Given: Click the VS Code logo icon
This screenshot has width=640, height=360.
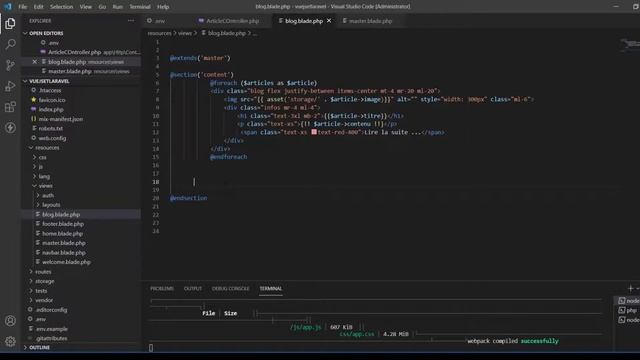Looking at the screenshot, I should [7, 6].
